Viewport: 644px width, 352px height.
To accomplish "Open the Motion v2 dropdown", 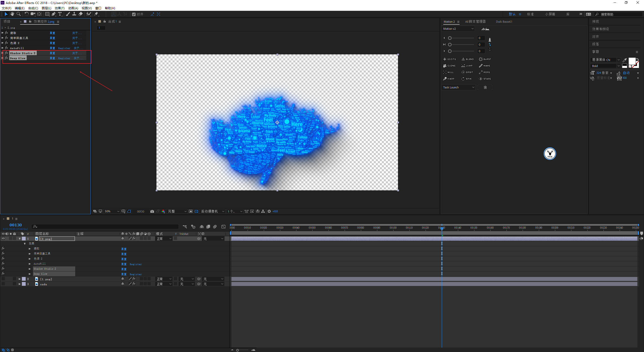I will pos(458,29).
